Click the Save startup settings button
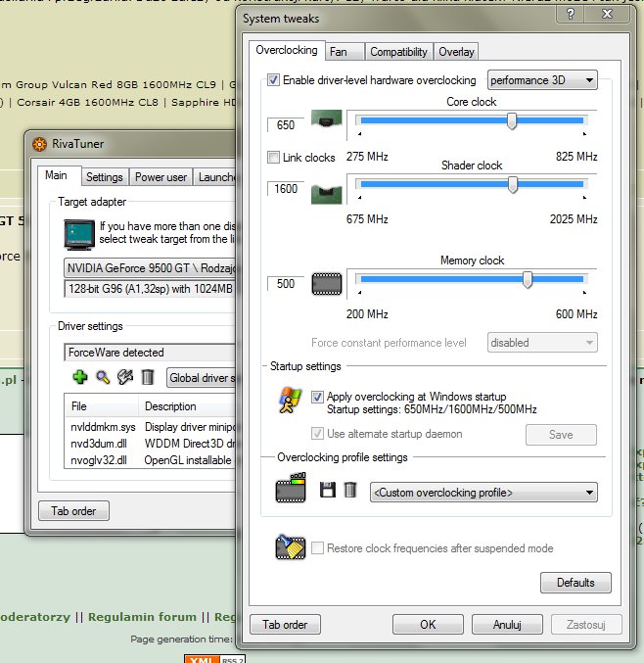The height and width of the screenshot is (663, 644). [561, 435]
